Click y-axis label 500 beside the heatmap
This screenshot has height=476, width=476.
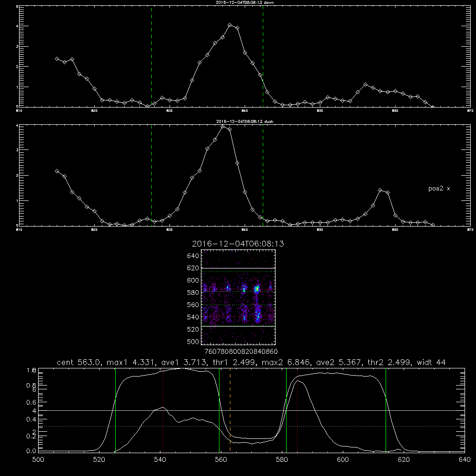(193, 341)
